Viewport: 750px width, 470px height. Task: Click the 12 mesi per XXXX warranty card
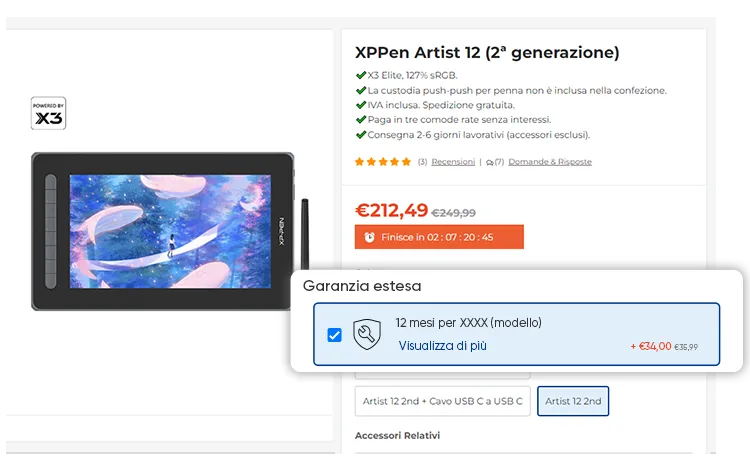(517, 334)
